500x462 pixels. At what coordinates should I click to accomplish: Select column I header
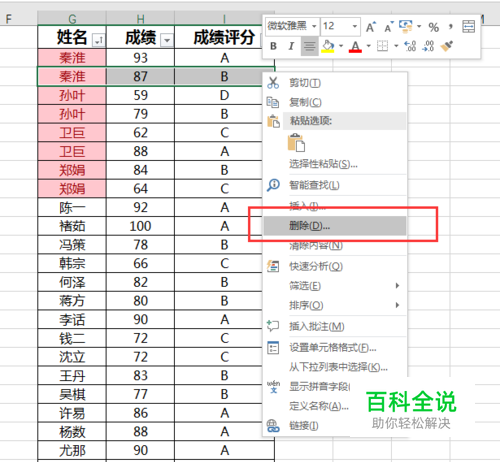(x=224, y=19)
